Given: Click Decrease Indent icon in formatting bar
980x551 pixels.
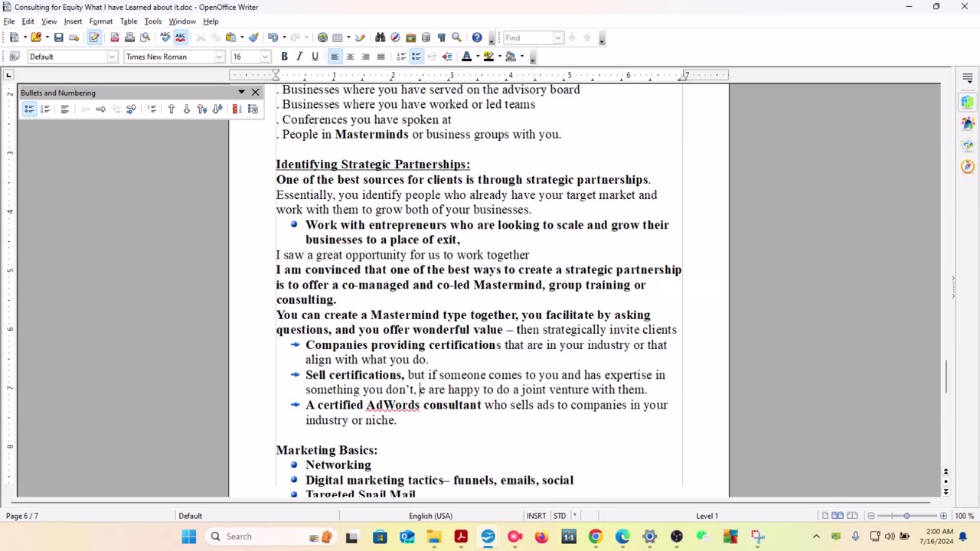Looking at the screenshot, I should pyautogui.click(x=432, y=57).
